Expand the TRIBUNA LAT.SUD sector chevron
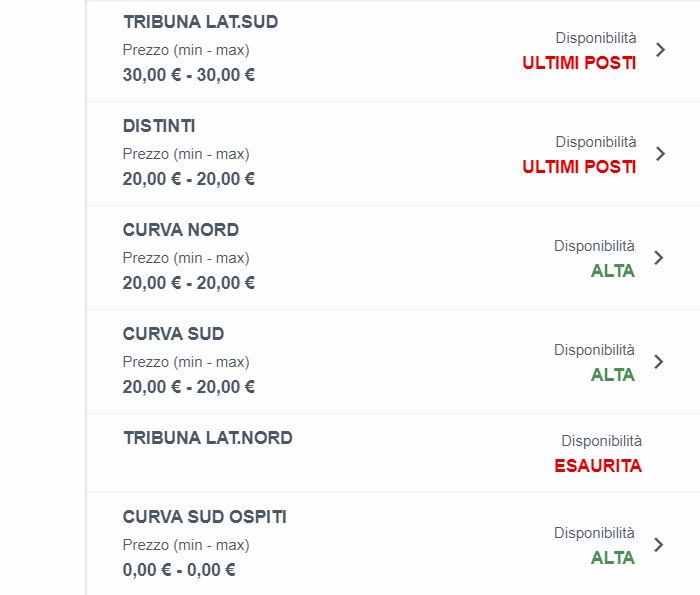This screenshot has width=700, height=595. [659, 50]
